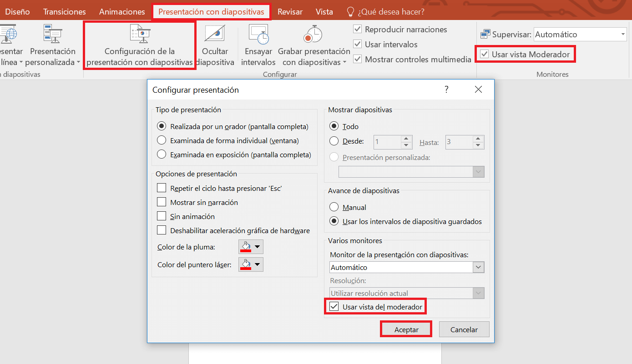
Task: Decrease the Hasta spinner value
Action: (478, 145)
